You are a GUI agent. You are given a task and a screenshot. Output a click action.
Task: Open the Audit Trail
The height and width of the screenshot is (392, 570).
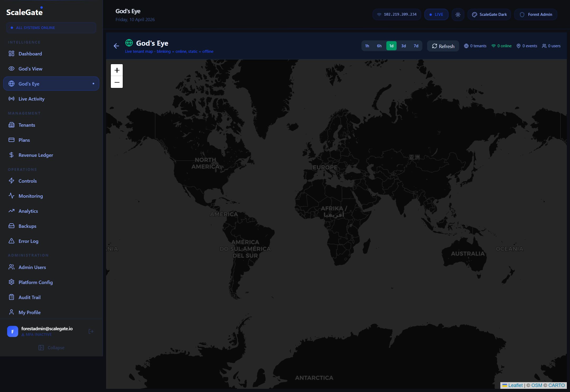[30, 297]
